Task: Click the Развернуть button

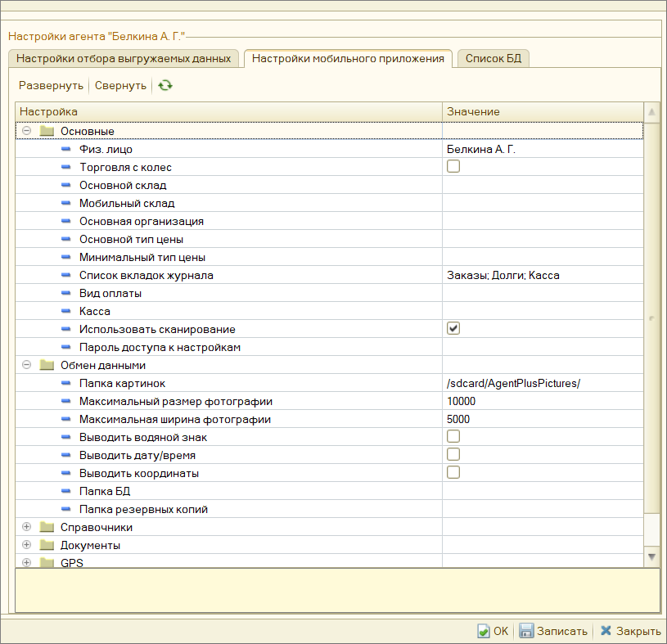Action: (x=51, y=85)
